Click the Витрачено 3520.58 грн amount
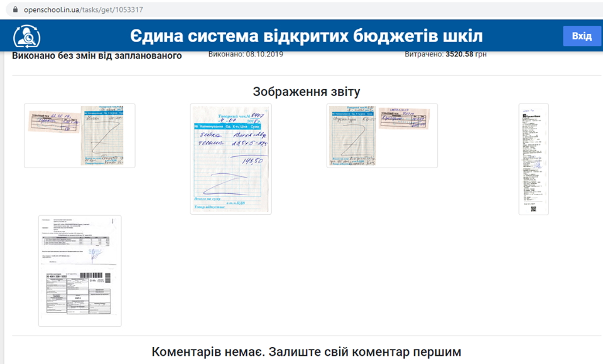603x364 pixels. pos(446,55)
